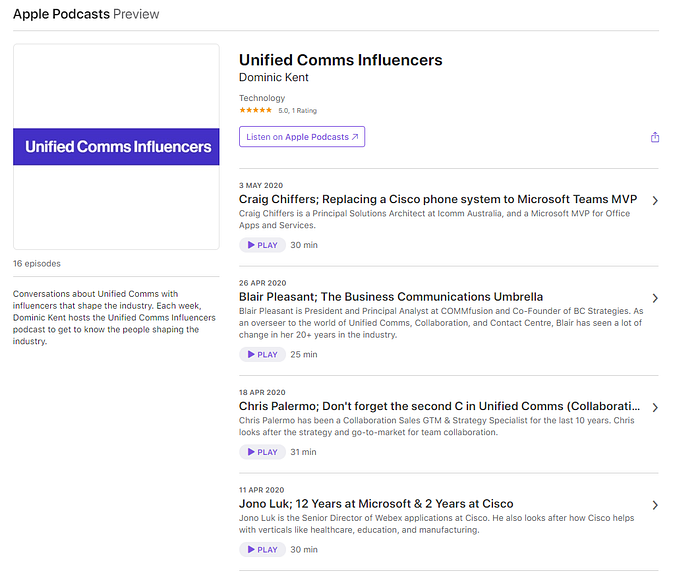Click the 18 APR 2020 date
The width and height of the screenshot is (700, 577).
pos(262,393)
